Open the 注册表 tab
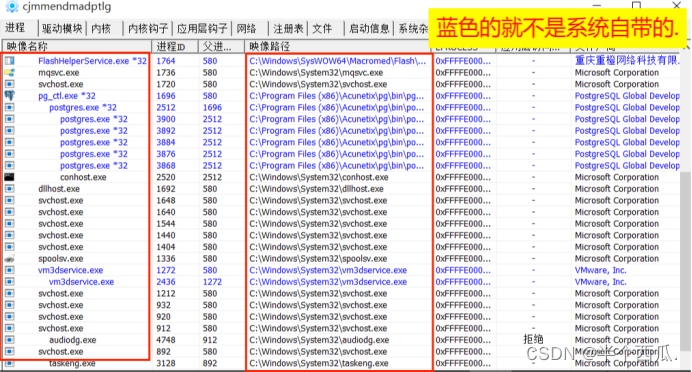 pos(288,29)
